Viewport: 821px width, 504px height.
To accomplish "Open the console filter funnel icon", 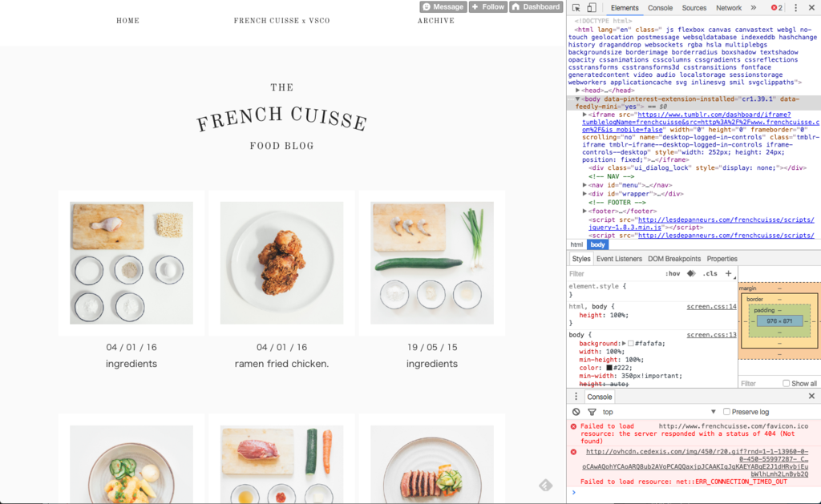I will pyautogui.click(x=592, y=412).
